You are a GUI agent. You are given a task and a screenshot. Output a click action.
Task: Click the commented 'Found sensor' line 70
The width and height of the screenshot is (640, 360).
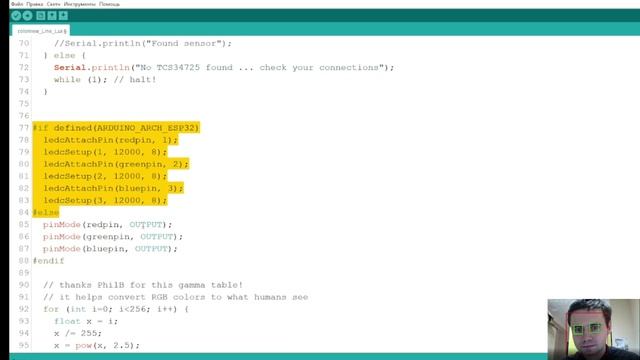tap(143, 43)
